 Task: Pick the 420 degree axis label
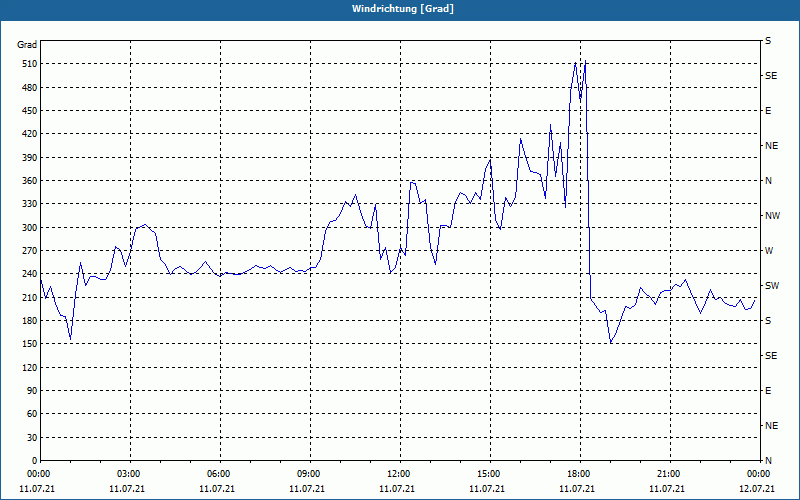click(31, 134)
